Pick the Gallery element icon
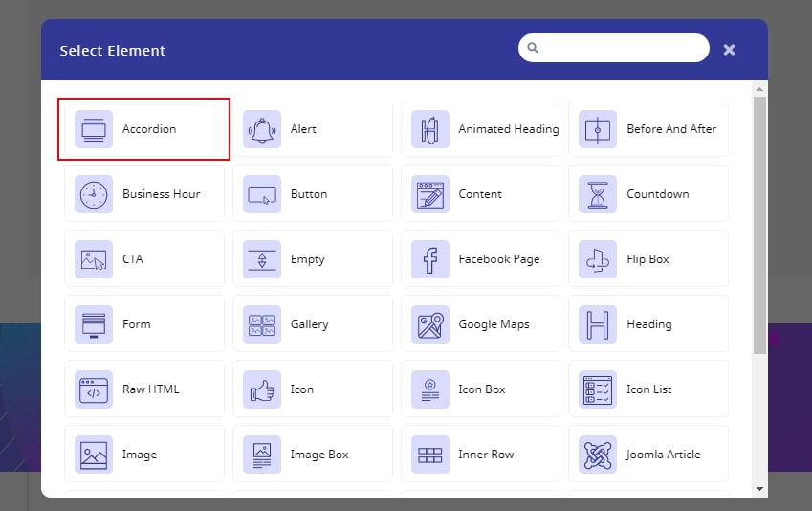The width and height of the screenshot is (812, 511). (262, 324)
